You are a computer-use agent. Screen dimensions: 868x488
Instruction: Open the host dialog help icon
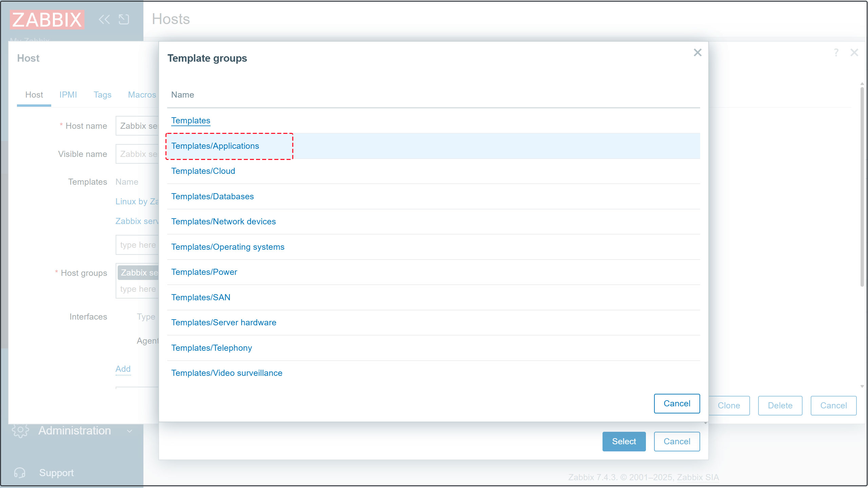point(836,53)
